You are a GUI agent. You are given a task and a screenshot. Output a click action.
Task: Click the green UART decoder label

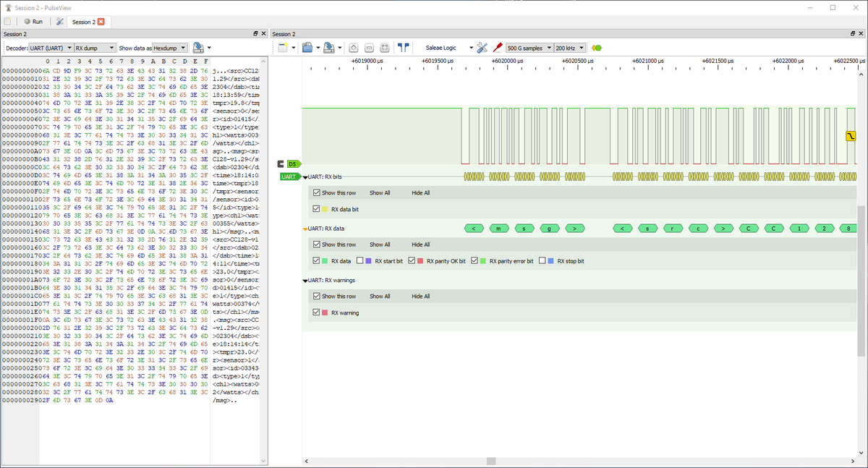290,176
